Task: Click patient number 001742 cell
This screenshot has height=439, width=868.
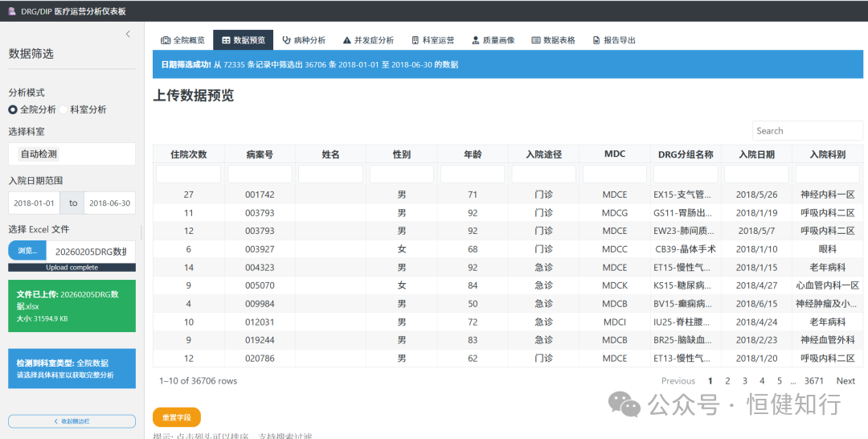Action: point(260,195)
